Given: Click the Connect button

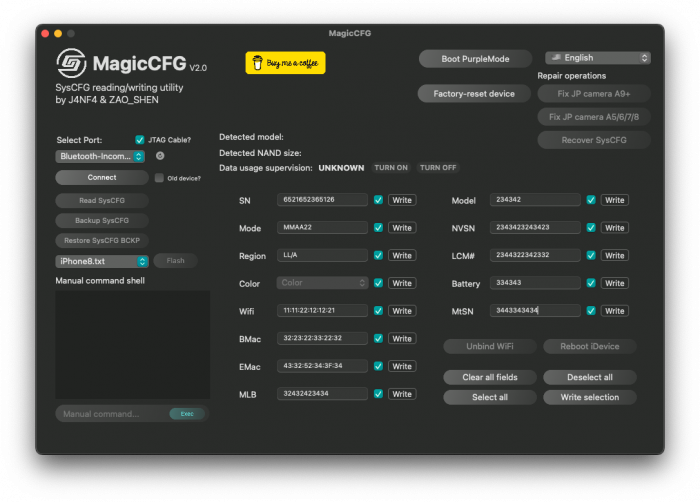Looking at the screenshot, I should click(x=102, y=177).
